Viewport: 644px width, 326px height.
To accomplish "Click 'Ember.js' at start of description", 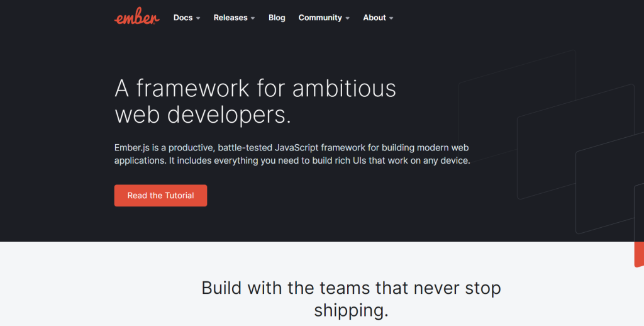I will [x=132, y=148].
